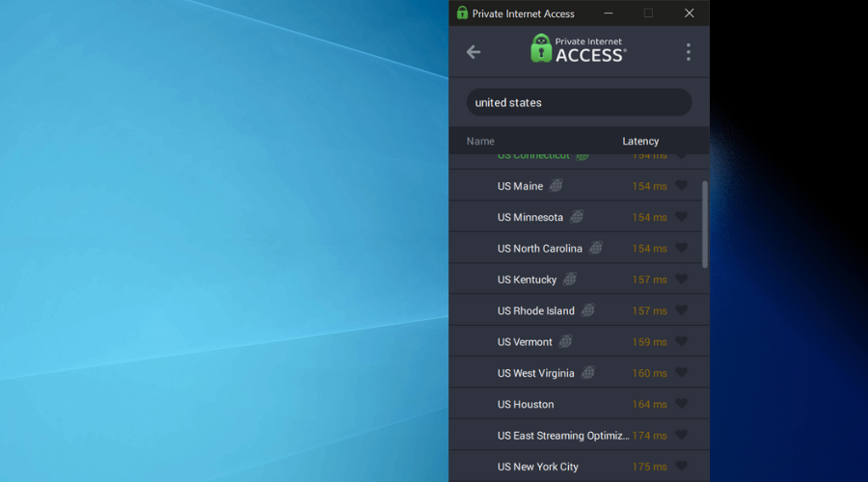Viewport: 868px width, 482px height.
Task: Sort the server list by Name column
Action: [x=480, y=142]
